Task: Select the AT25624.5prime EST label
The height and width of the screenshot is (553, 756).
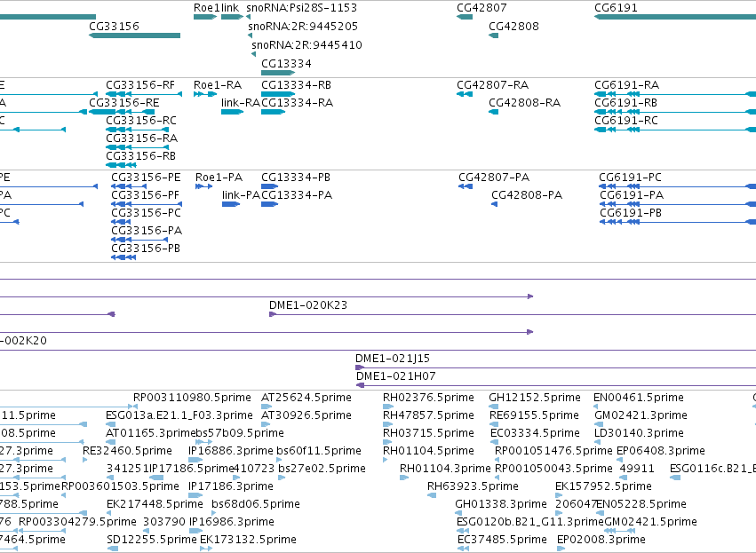Action: click(x=306, y=398)
